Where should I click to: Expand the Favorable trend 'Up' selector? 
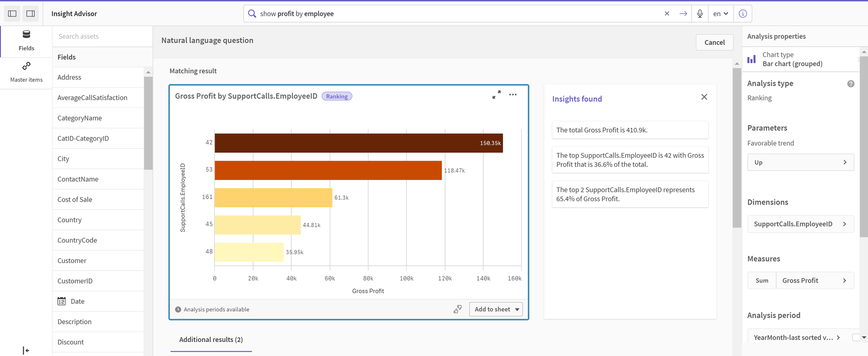click(800, 162)
